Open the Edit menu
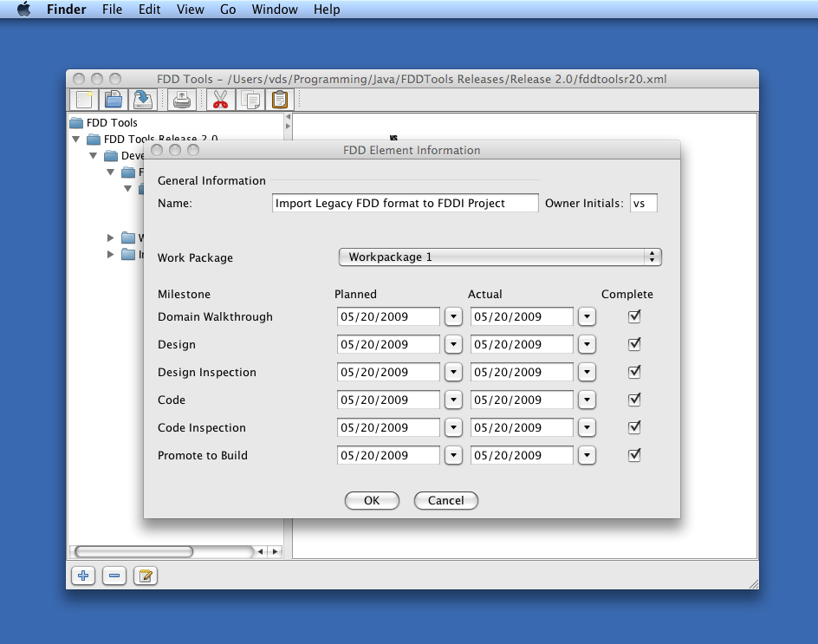 pyautogui.click(x=149, y=10)
